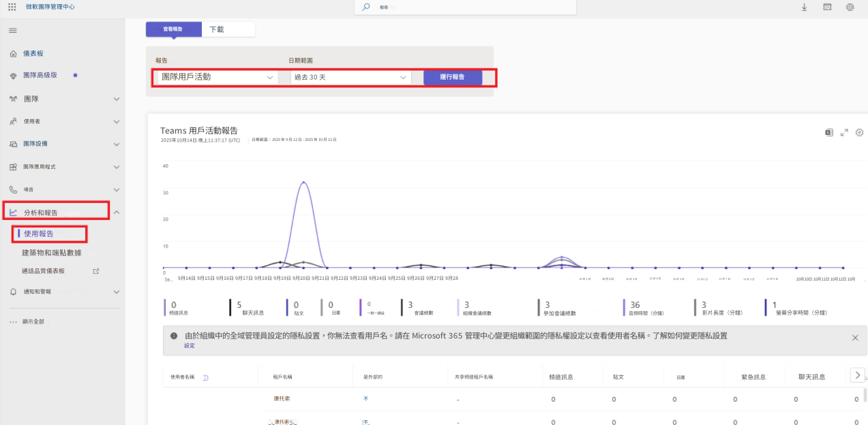Switch to the 下載 tab
This screenshot has width=868, height=425.
228,29
